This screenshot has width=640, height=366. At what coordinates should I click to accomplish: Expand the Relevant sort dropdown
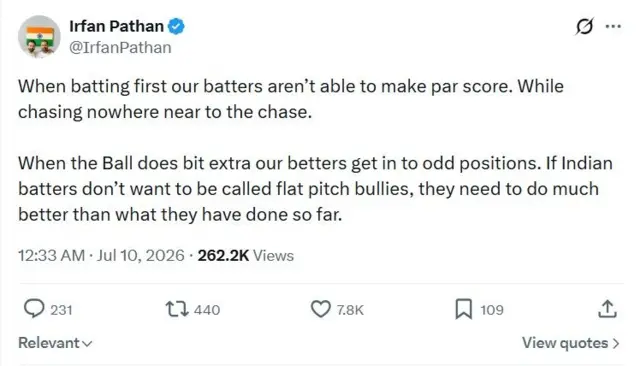pyautogui.click(x=55, y=343)
